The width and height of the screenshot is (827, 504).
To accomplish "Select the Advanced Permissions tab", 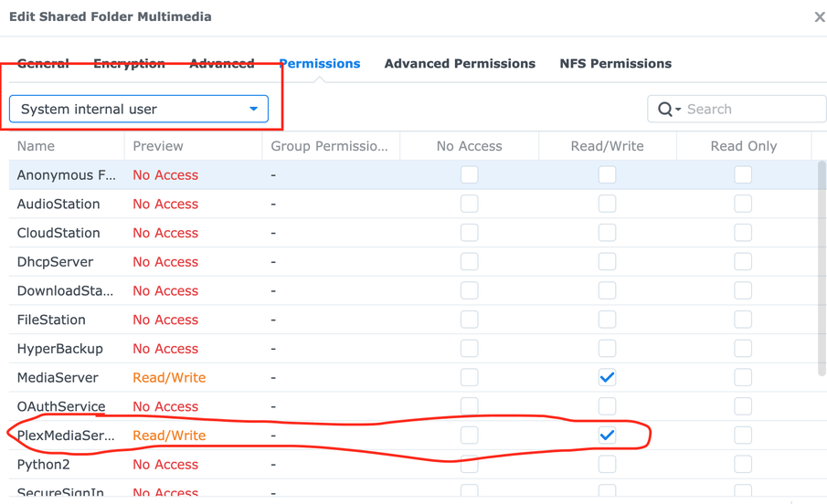I will [x=460, y=64].
